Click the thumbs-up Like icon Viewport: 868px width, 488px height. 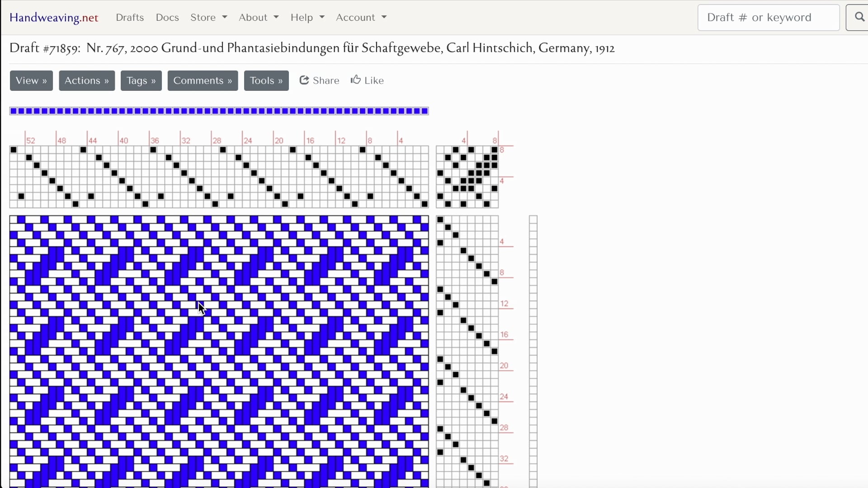click(357, 79)
